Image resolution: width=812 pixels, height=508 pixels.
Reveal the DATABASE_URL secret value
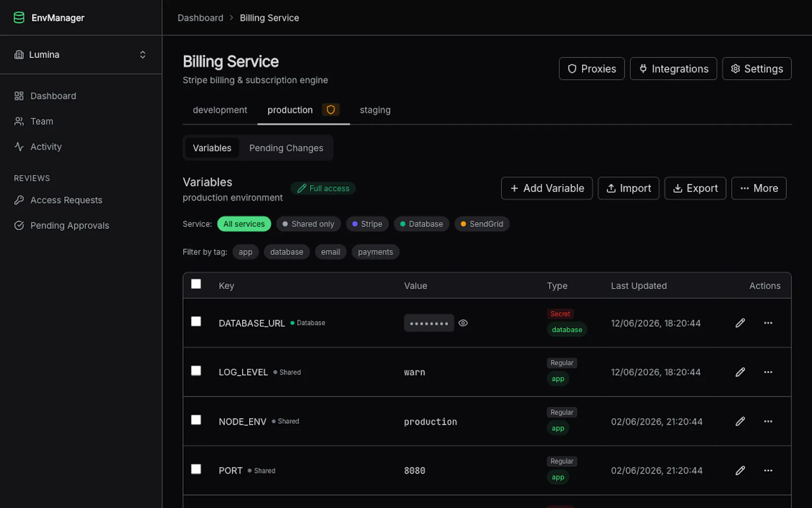click(x=463, y=323)
